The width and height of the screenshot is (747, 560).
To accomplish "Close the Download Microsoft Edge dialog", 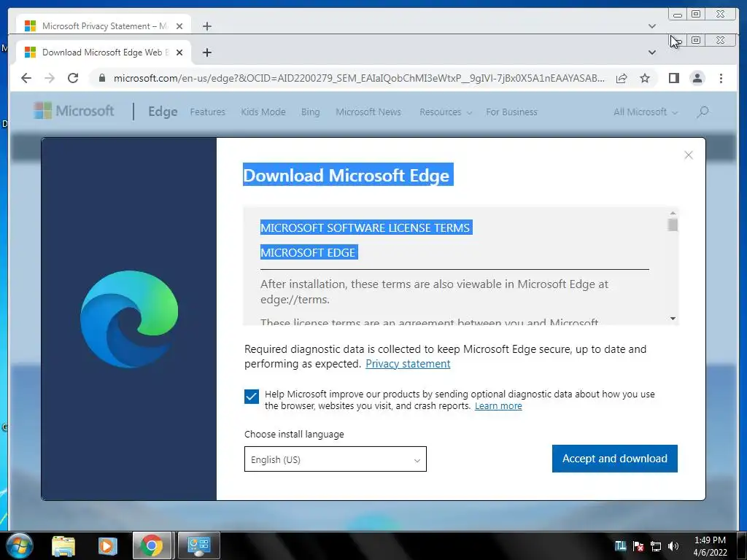I will (x=689, y=155).
